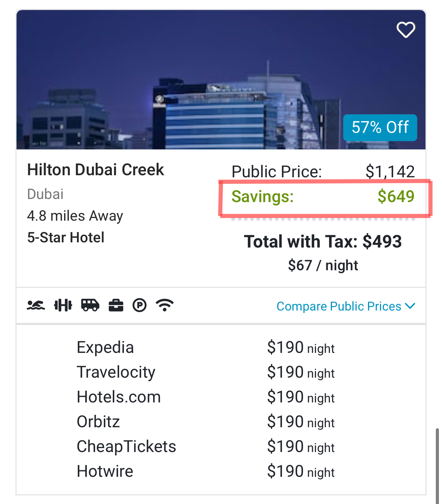This screenshot has width=442, height=504.
Task: Click the swimming pool amenity icon
Action: [36, 305]
